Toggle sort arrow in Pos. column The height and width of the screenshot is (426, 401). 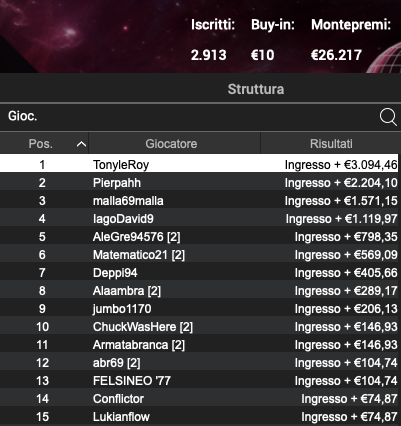pyautogui.click(x=81, y=144)
